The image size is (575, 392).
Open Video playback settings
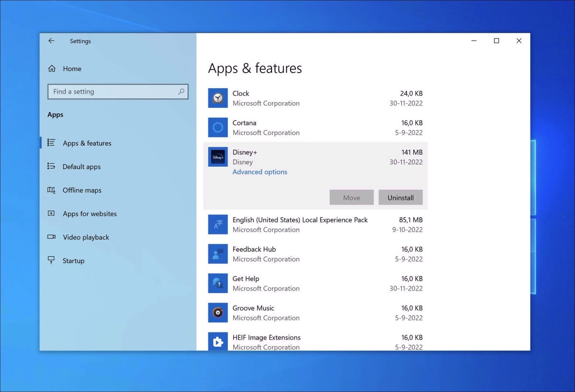[86, 237]
